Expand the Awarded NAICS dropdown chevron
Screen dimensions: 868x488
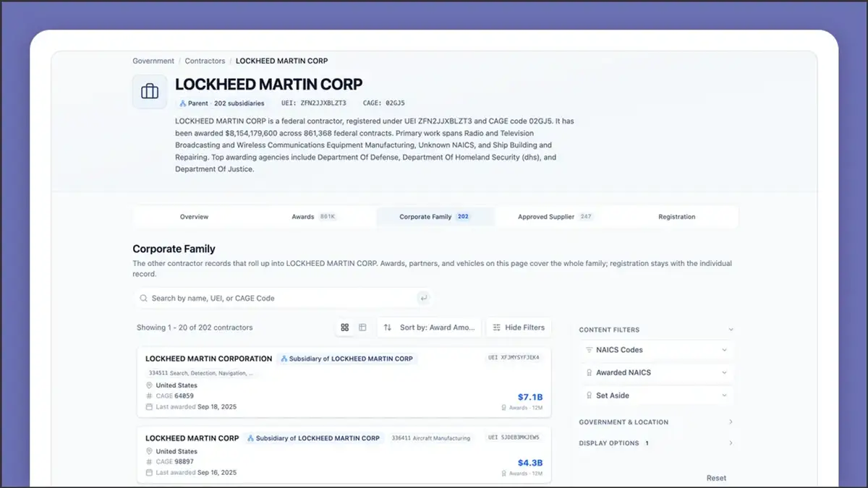tap(724, 373)
